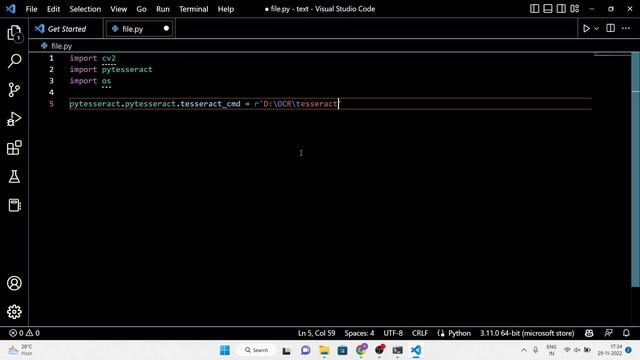This screenshot has height=360, width=640.
Task: Change indentation via Spaces: 4
Action: point(359,333)
